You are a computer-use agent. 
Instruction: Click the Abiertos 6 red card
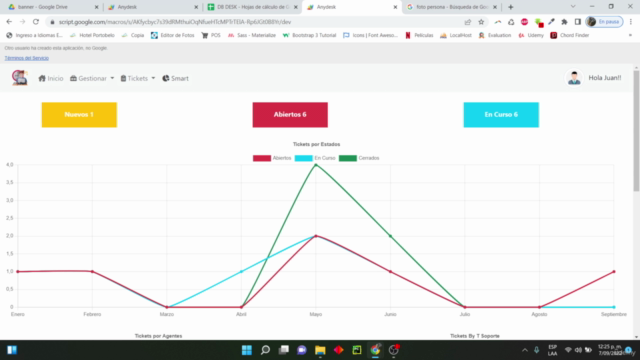[290, 115]
